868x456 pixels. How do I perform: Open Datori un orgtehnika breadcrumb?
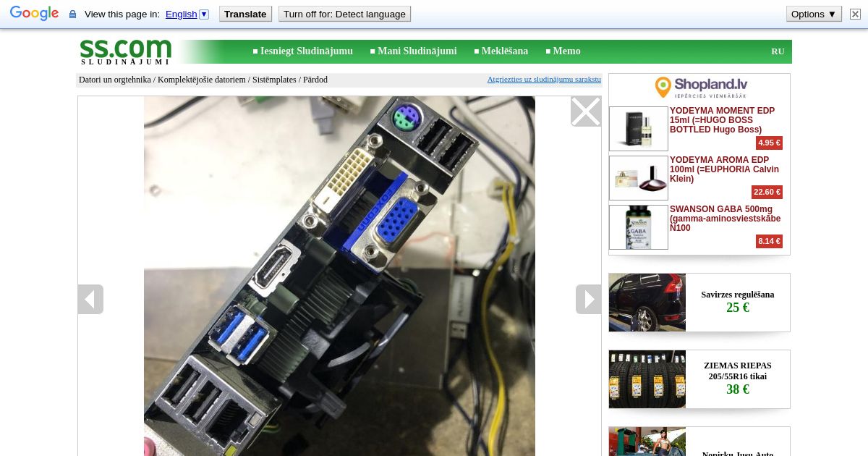115,80
